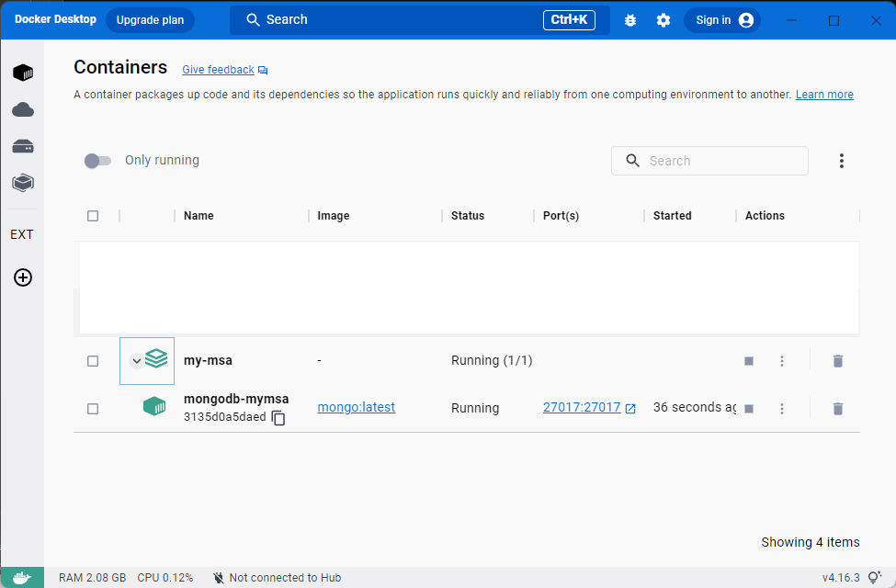Stop the mongodb-mymsa container
Screen dimensions: 896x588
(749, 409)
